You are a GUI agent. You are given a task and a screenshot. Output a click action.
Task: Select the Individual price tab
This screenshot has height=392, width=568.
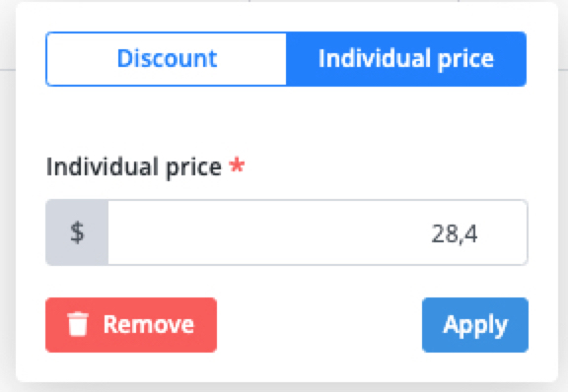(406, 59)
